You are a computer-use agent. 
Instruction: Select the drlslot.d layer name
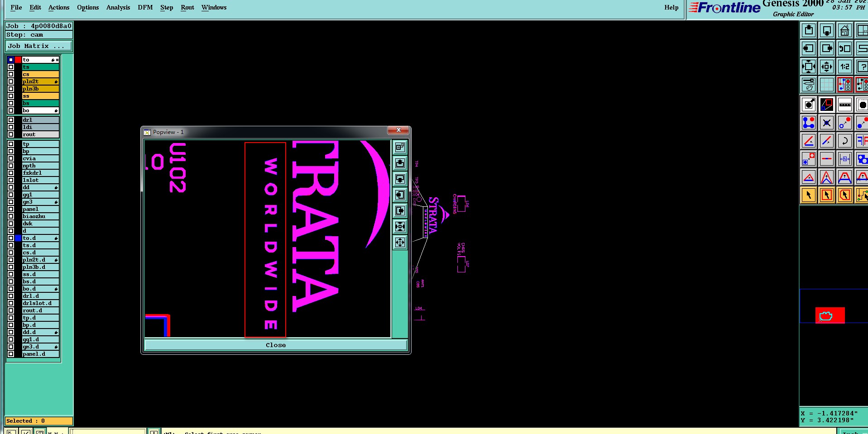[41, 303]
